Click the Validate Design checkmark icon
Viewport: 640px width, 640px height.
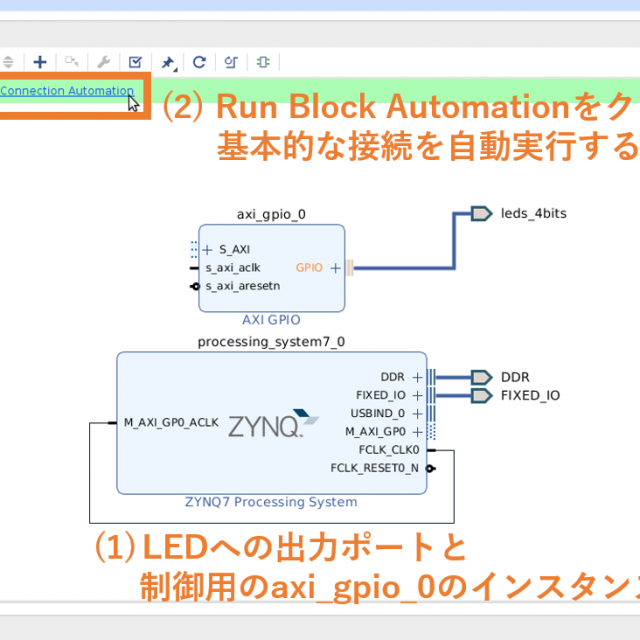pyautogui.click(x=135, y=62)
